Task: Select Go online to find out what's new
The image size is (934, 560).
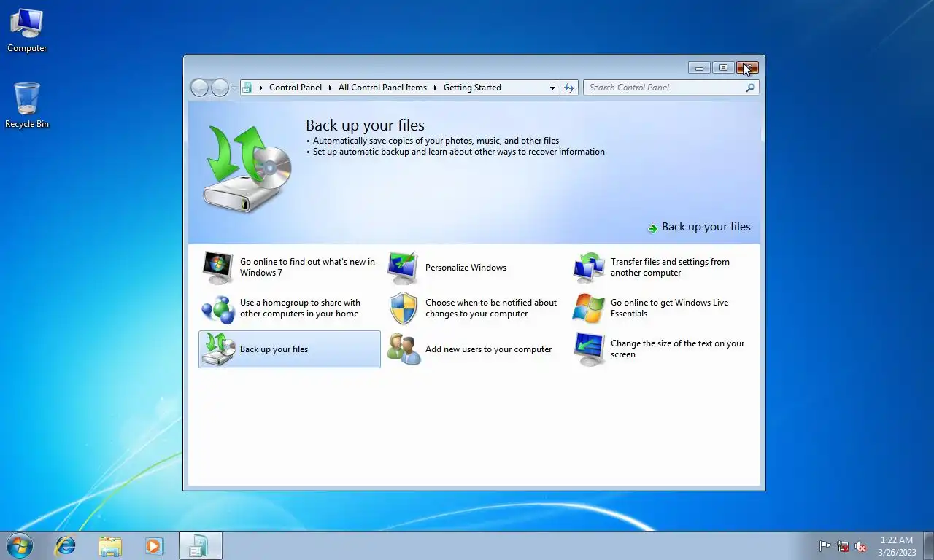Action: 307,267
